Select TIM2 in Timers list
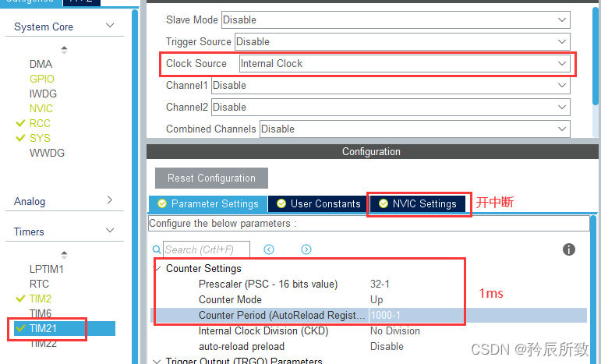 click(x=41, y=299)
